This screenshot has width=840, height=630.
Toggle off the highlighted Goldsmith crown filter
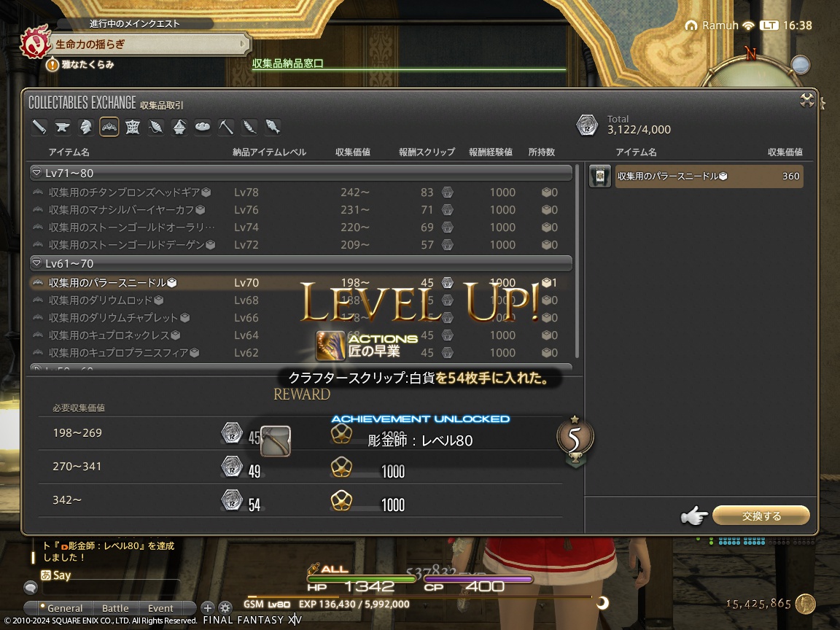point(109,127)
